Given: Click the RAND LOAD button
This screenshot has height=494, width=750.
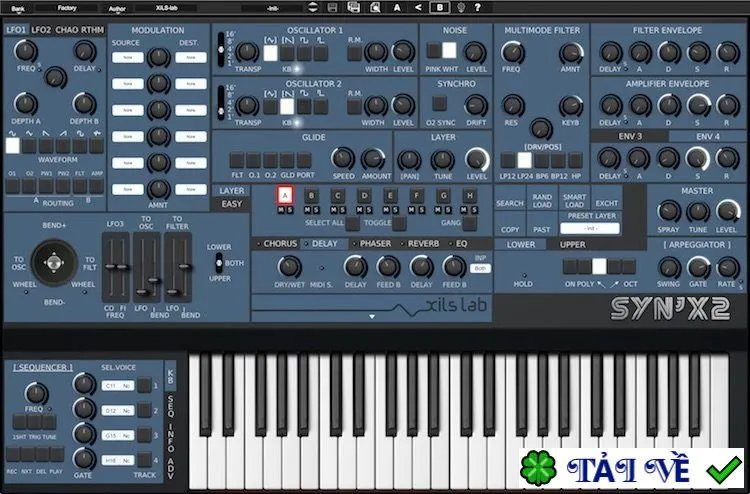Looking at the screenshot, I should [542, 200].
